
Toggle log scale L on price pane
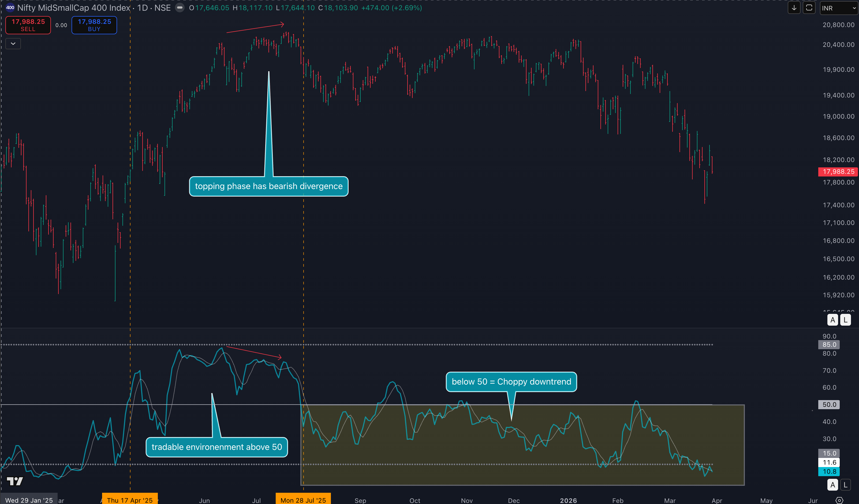(x=845, y=320)
